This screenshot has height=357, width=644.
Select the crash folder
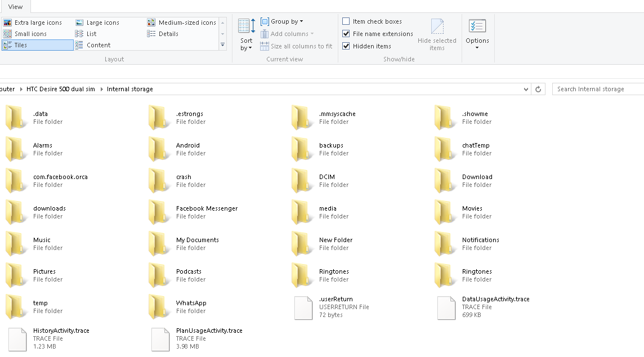[x=177, y=181]
